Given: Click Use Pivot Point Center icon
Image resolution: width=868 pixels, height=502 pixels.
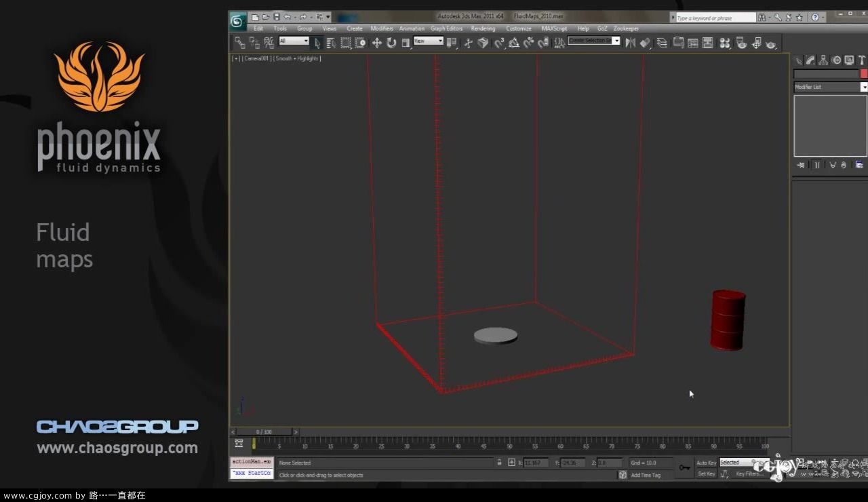Looking at the screenshot, I should (451, 43).
